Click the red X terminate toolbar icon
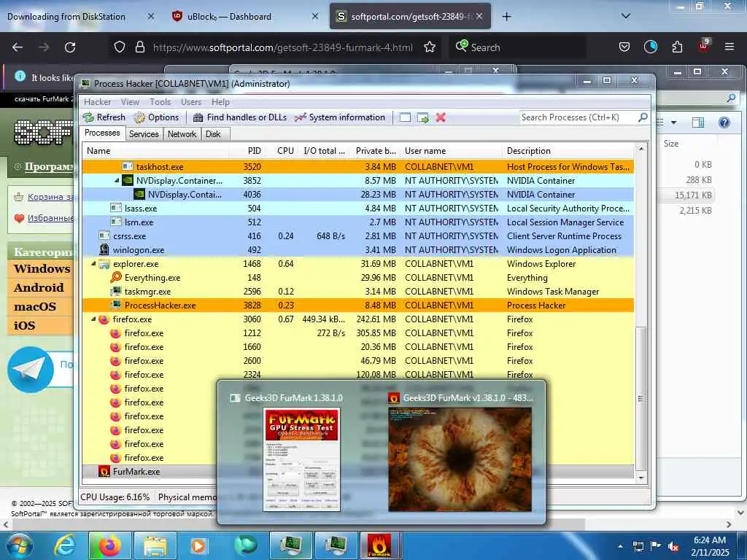The width and height of the screenshot is (747, 560). pyautogui.click(x=441, y=117)
